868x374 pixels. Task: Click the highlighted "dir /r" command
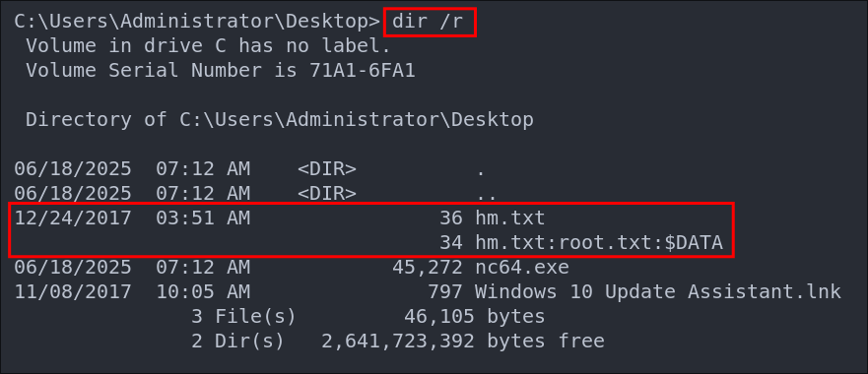click(429, 22)
